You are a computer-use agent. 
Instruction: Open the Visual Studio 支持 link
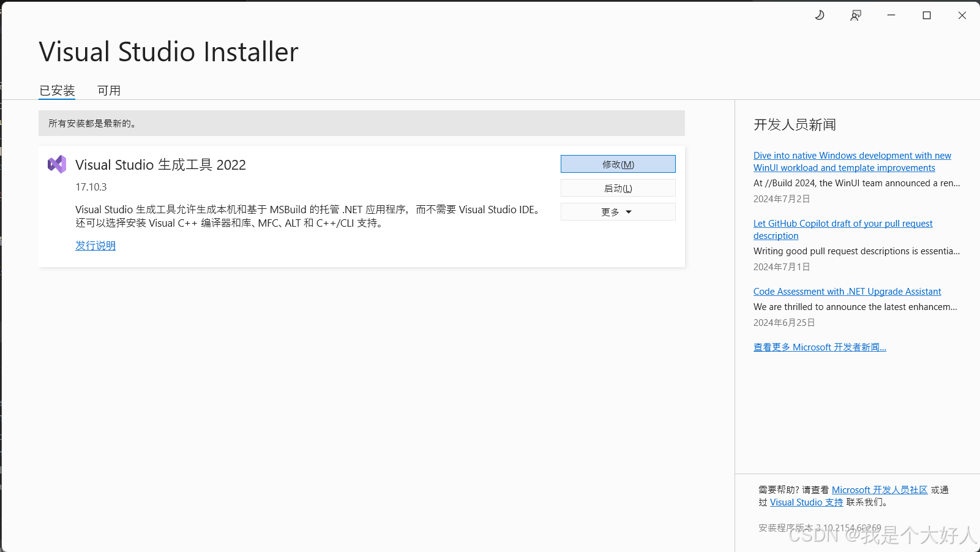point(806,502)
